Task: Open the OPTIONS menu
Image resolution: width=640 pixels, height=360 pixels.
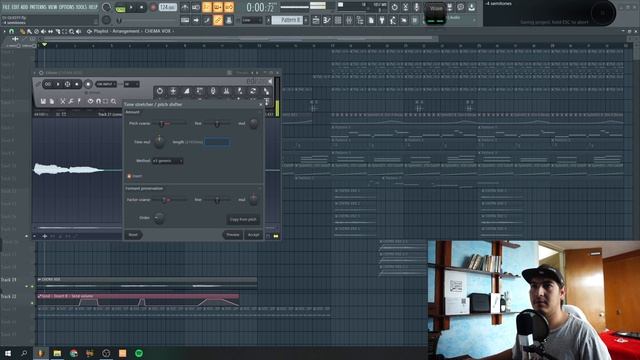Action: 67,7
